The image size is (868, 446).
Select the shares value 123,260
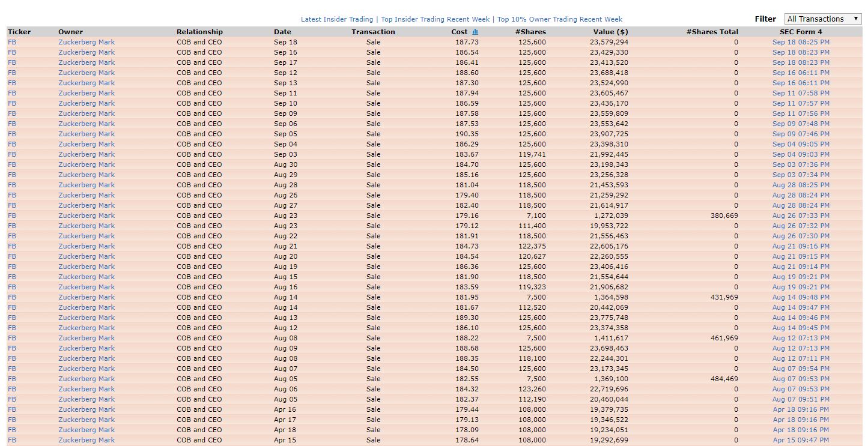(x=532, y=389)
